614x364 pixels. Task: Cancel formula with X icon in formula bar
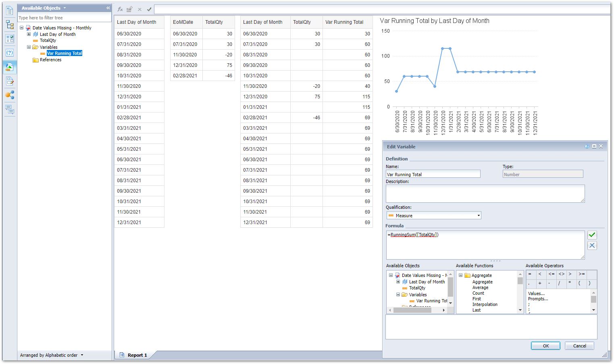(139, 9)
